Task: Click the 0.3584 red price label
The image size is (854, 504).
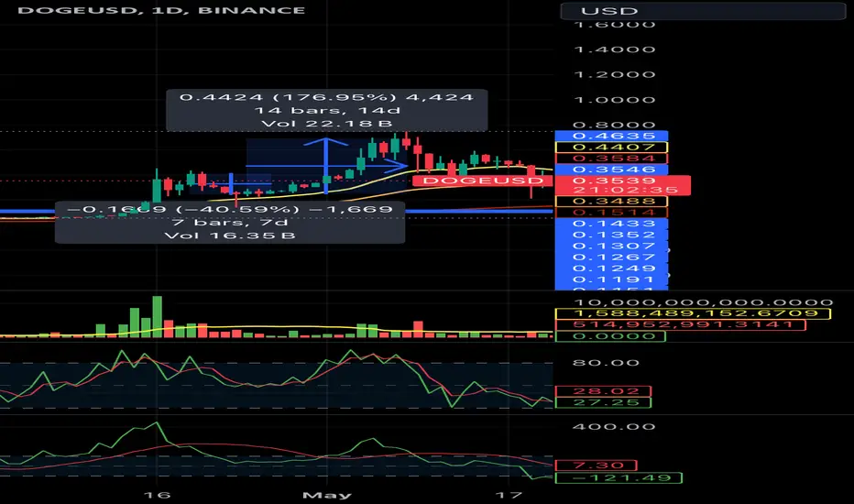Action: point(611,159)
